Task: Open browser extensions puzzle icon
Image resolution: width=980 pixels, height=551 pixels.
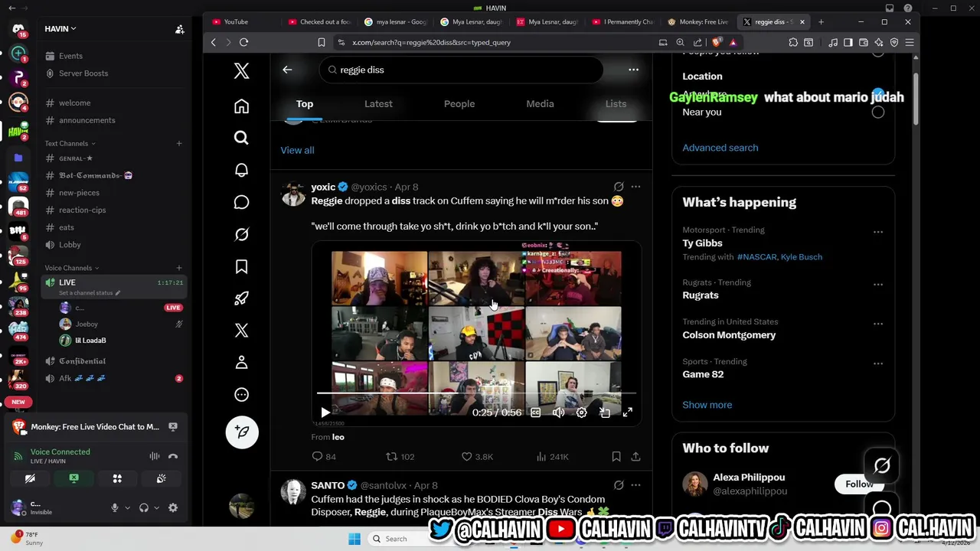Action: (793, 42)
